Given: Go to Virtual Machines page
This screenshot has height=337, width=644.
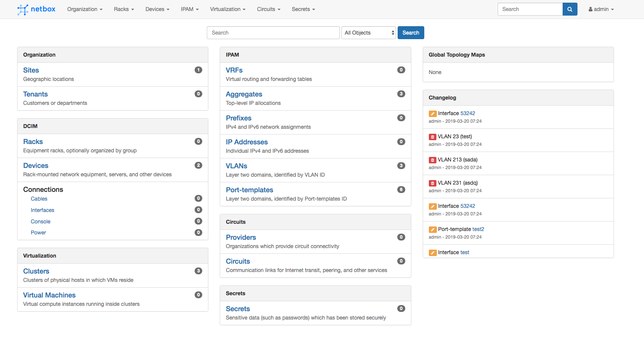Looking at the screenshot, I should pos(49,295).
